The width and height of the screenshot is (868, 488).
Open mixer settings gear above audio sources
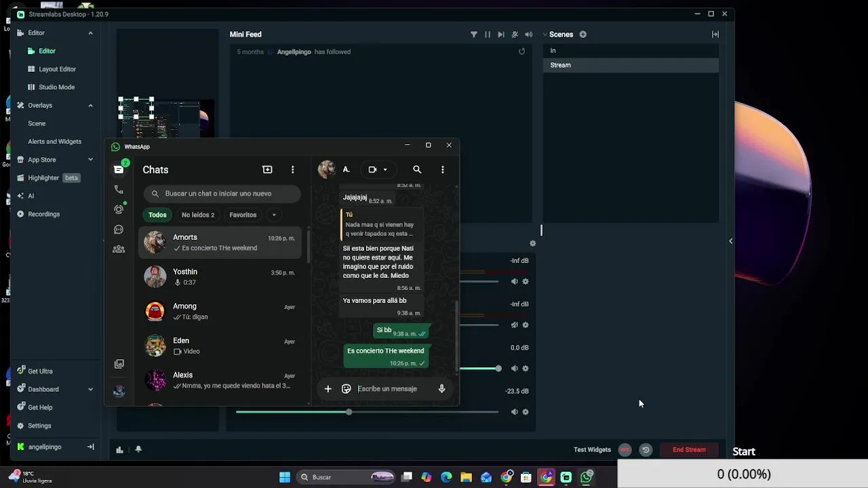pyautogui.click(x=532, y=243)
